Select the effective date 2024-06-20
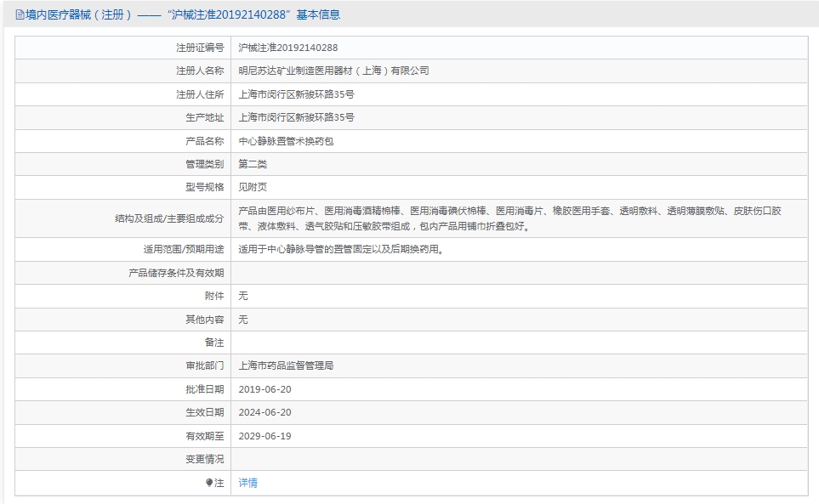 point(264,412)
